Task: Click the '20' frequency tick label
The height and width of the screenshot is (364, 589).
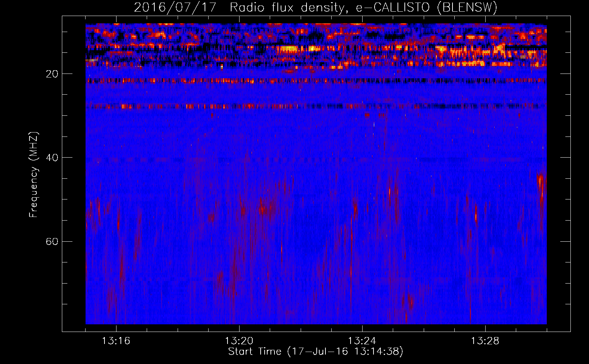Action: (52, 74)
